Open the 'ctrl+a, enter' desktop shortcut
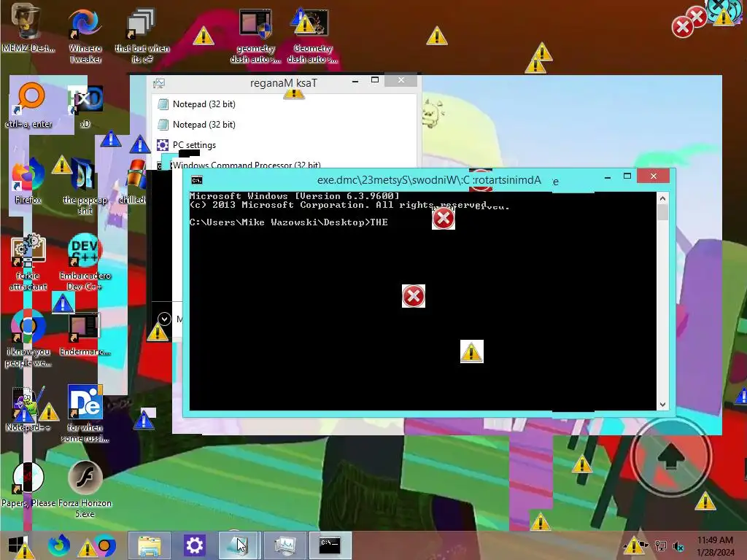 click(28, 106)
